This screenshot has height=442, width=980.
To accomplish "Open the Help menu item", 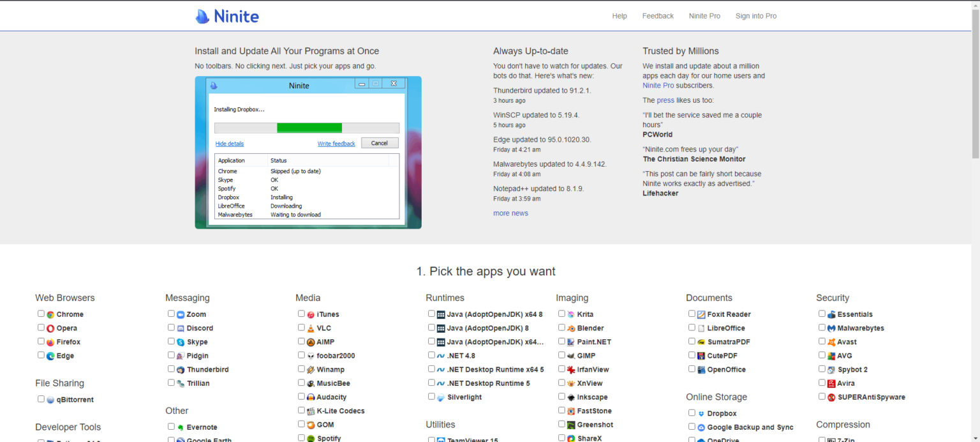I will 619,16.
